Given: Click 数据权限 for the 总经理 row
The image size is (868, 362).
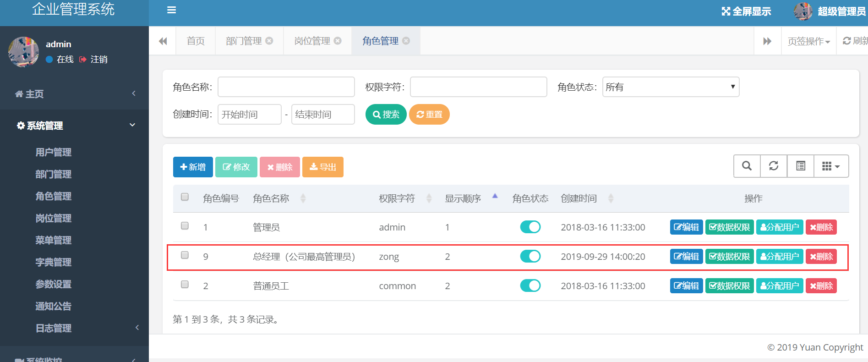Looking at the screenshot, I should coord(730,256).
